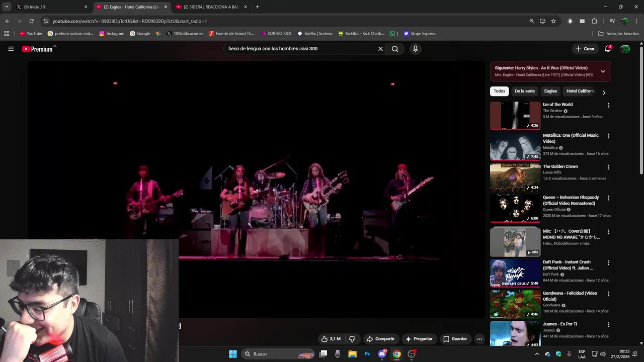Viewport: 644px width, 362px height.
Task: Click the YouTube search magnifier button
Action: [395, 49]
